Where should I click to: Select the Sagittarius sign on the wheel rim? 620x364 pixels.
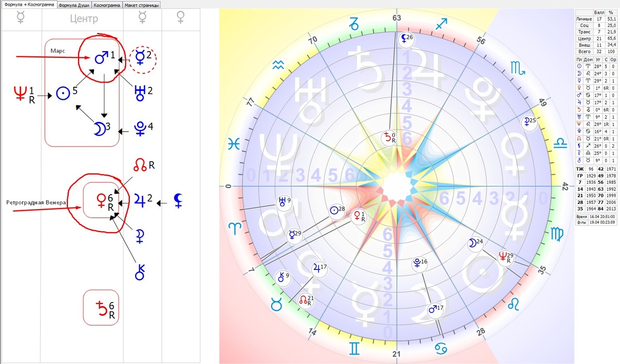441,24
